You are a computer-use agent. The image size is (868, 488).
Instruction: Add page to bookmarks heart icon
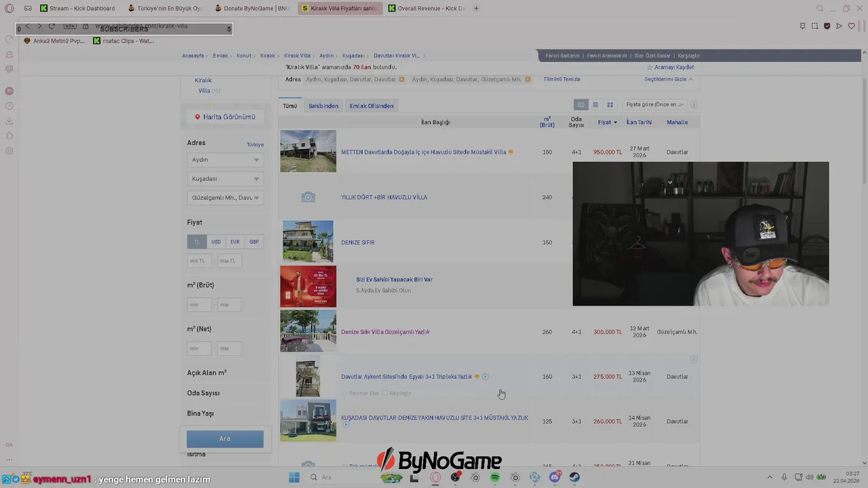(852, 26)
